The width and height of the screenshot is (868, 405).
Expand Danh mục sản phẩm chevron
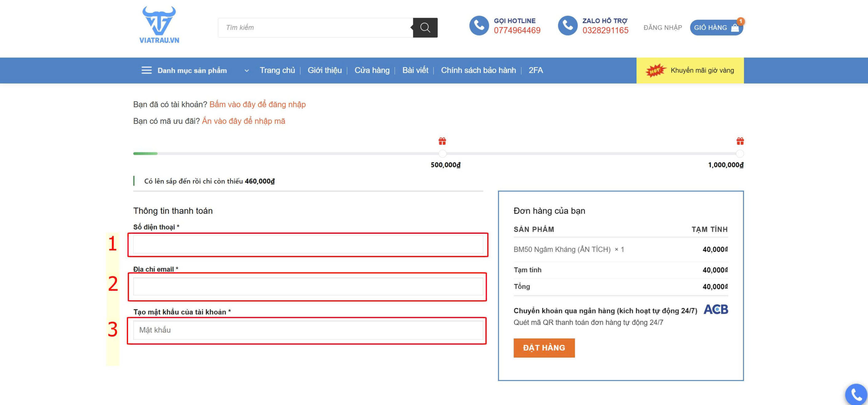click(247, 71)
